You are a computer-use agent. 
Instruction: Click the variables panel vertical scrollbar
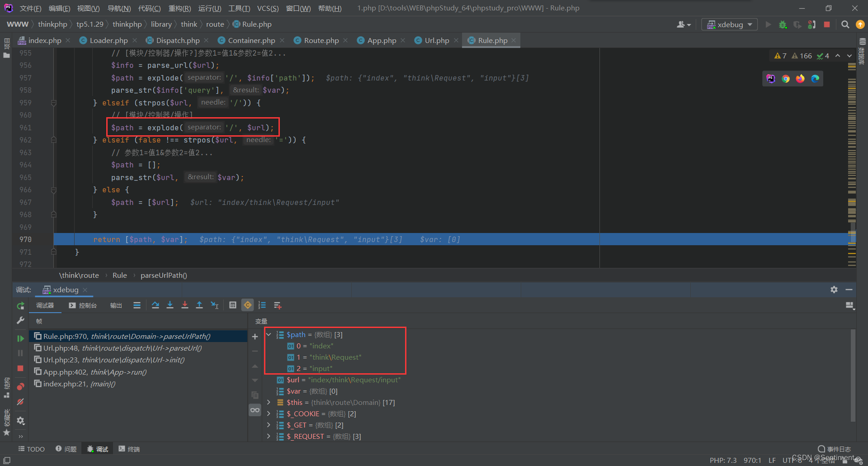[x=853, y=376]
